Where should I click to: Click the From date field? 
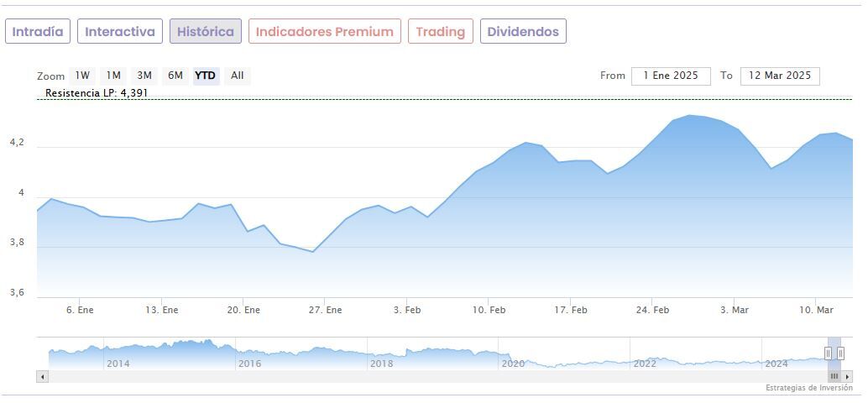click(671, 76)
